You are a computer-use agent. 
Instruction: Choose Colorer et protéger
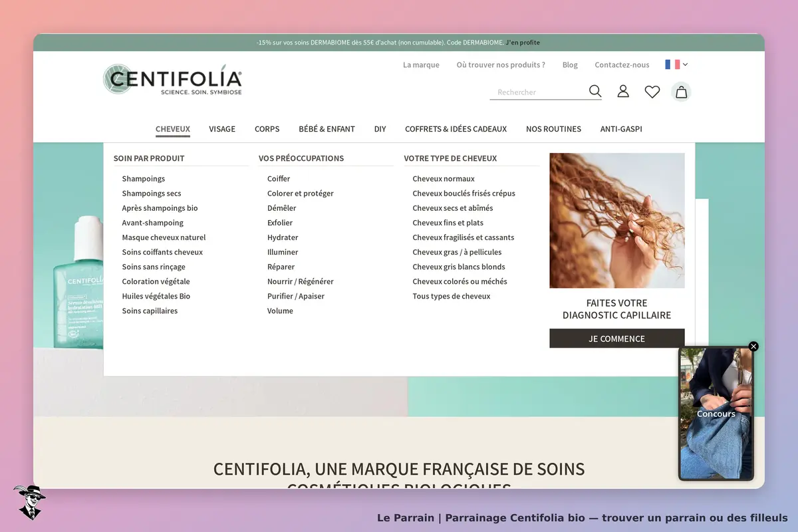tap(301, 194)
